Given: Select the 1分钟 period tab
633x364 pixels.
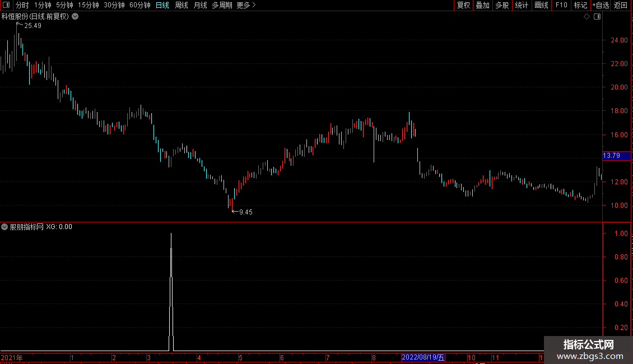Looking at the screenshot, I should click(x=43, y=5).
